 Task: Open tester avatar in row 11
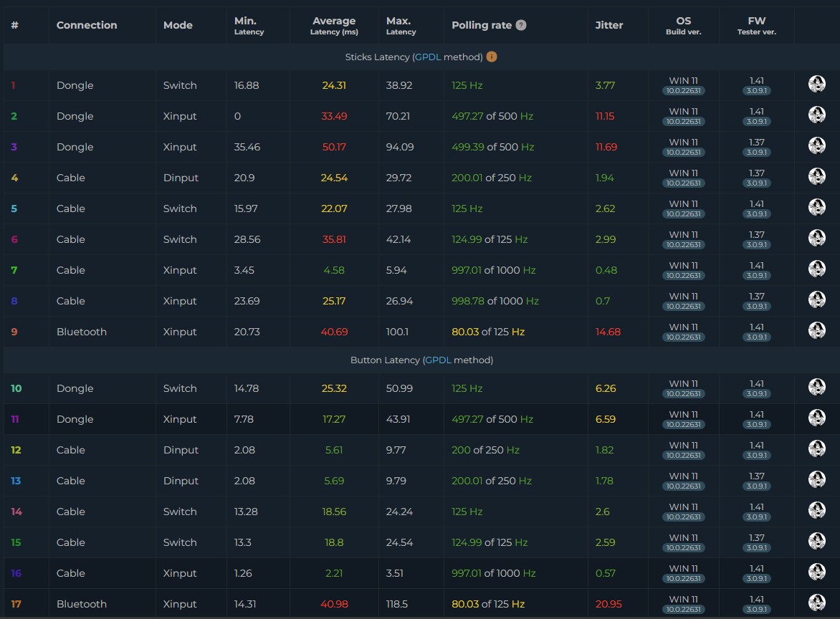pyautogui.click(x=816, y=418)
